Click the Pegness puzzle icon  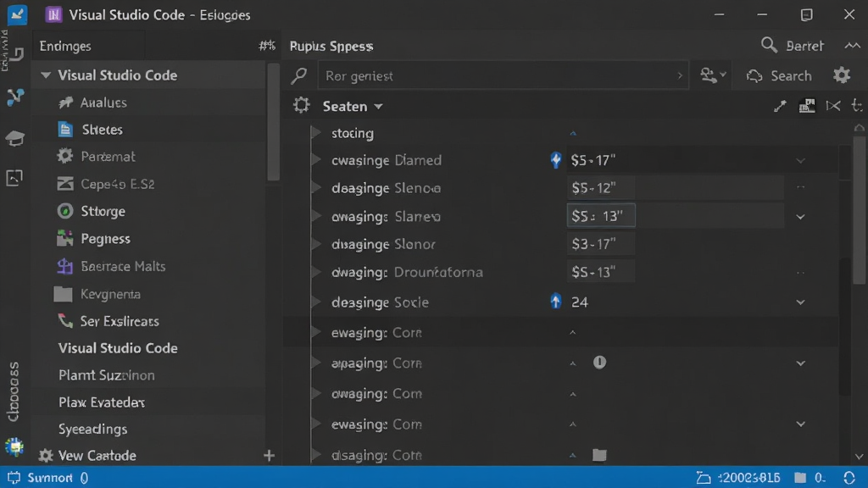click(x=64, y=238)
